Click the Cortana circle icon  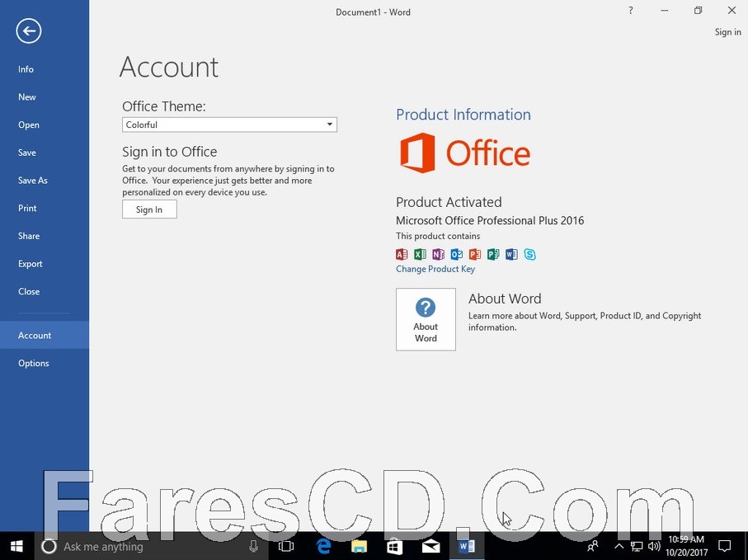click(49, 546)
